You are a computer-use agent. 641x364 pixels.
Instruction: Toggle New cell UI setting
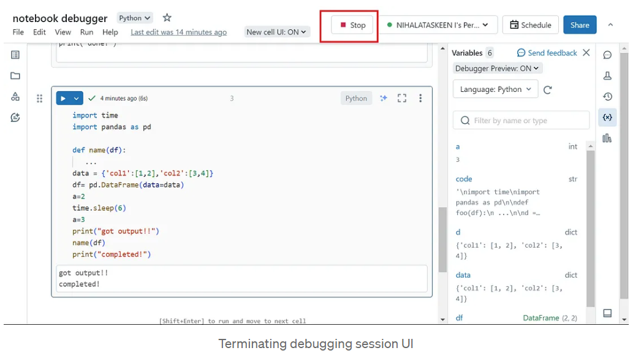pyautogui.click(x=277, y=32)
